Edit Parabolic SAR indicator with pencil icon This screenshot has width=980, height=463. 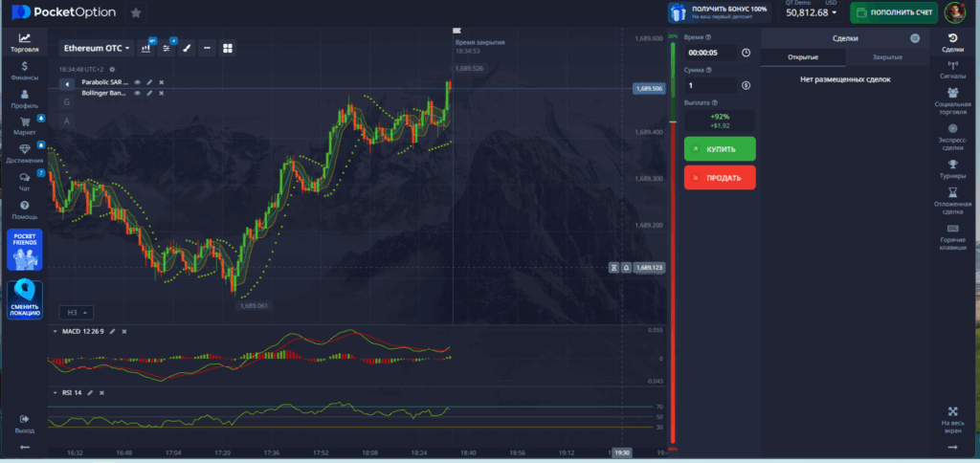(x=149, y=82)
